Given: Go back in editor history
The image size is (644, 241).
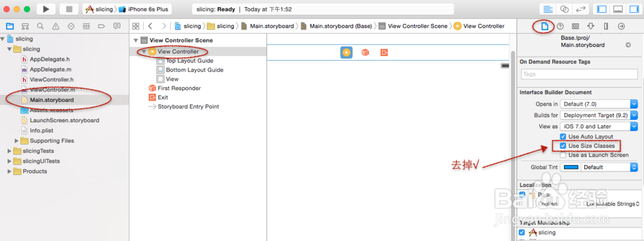Looking at the screenshot, I should tap(150, 26).
